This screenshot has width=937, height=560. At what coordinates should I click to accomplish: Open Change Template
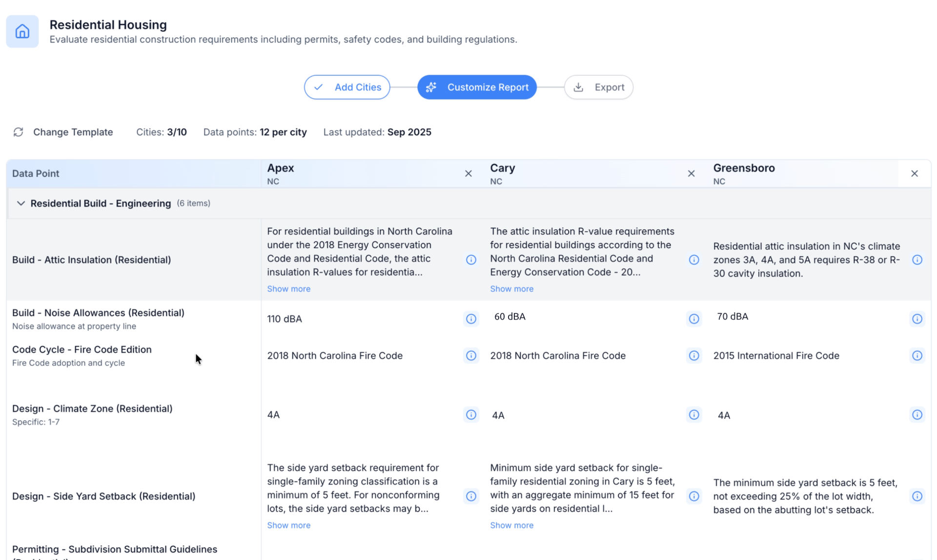click(x=73, y=132)
